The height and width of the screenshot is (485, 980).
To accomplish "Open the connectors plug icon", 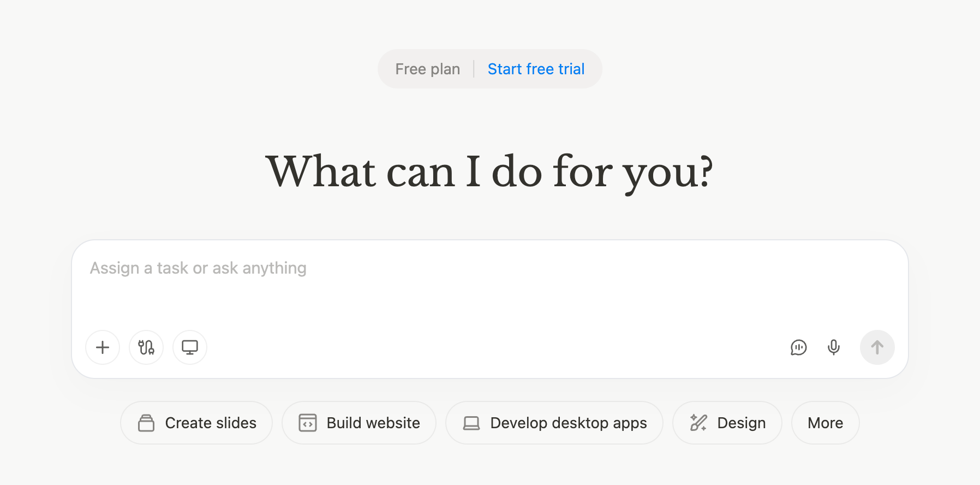I will 146,347.
